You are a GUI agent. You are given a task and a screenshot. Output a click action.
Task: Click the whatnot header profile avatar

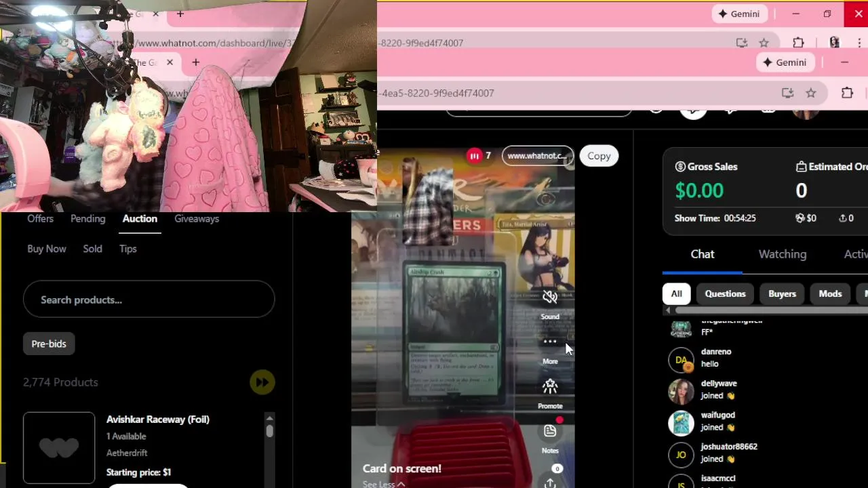coord(806,113)
